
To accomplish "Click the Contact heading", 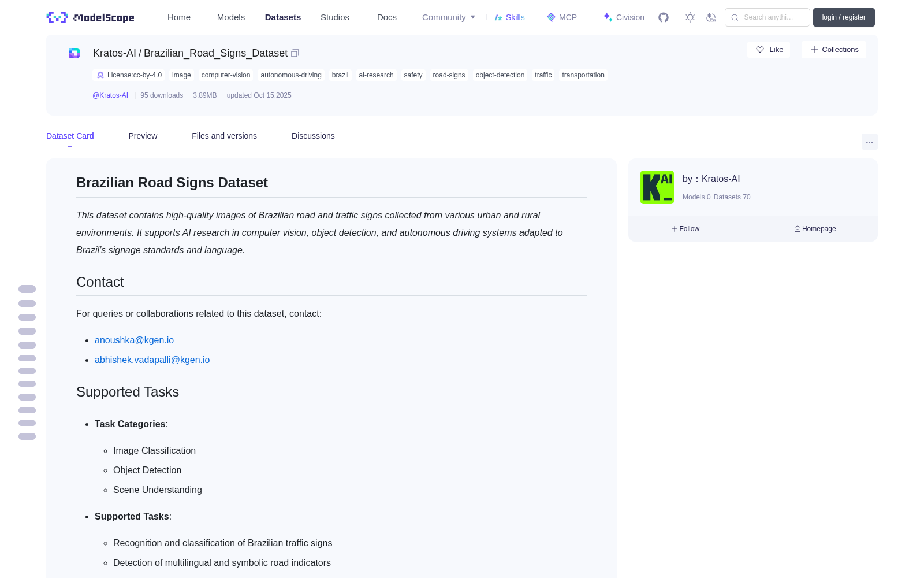I will pos(100,282).
